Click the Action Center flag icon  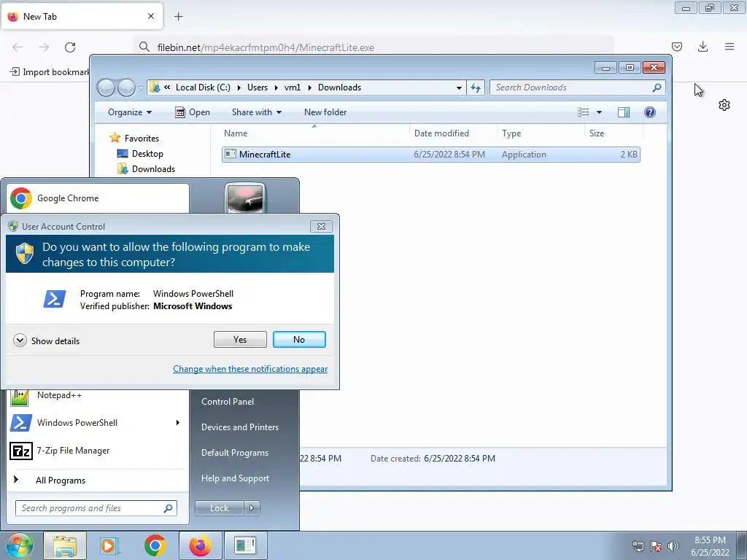656,545
